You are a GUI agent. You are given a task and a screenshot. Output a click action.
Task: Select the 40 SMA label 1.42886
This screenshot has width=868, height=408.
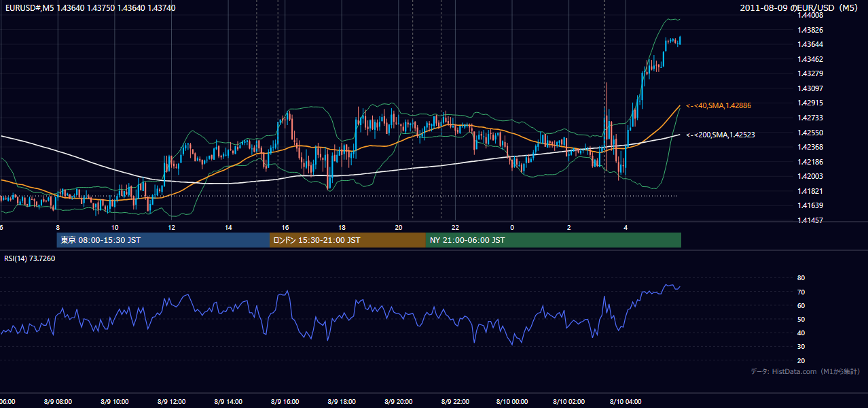(719, 106)
